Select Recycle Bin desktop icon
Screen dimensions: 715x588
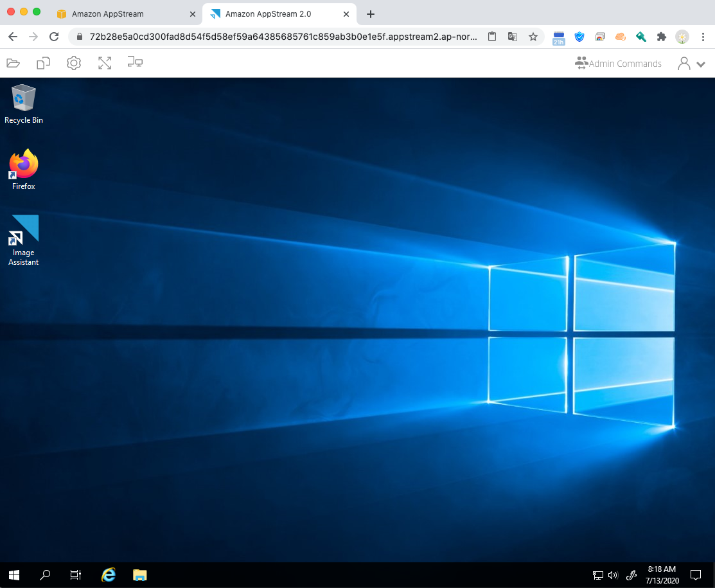click(24, 104)
